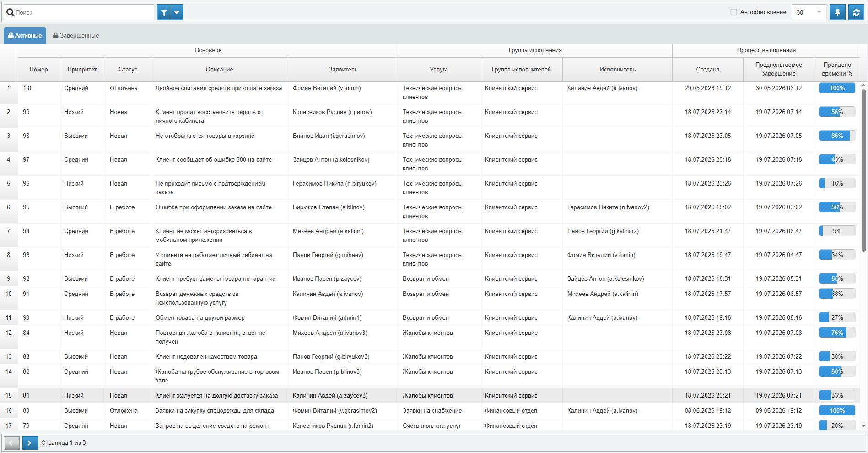The width and height of the screenshot is (868, 453).
Task: Click the refresh icon button
Action: pos(856,12)
